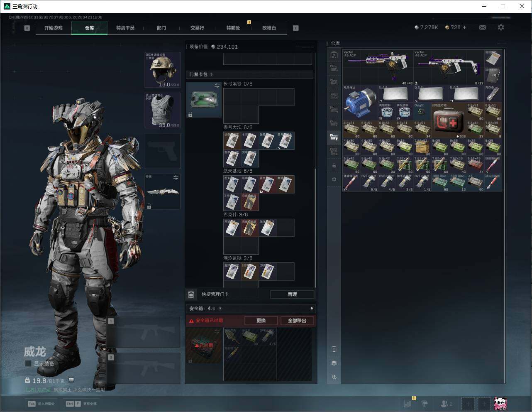532x412 pixels.
Task: Select the Vector .45 ACP showing 0/17
Action: (449, 67)
